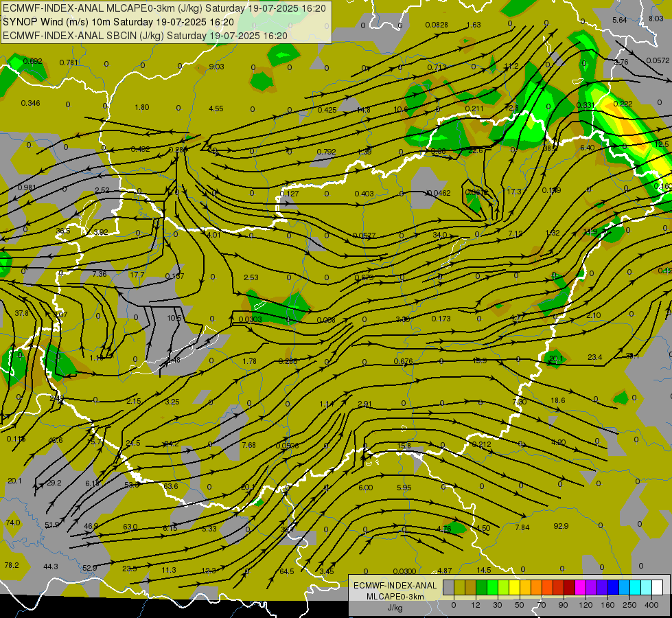Viewport: 672px width, 618px height.
Task: Click the map value 18.6
Action: [x=558, y=400]
